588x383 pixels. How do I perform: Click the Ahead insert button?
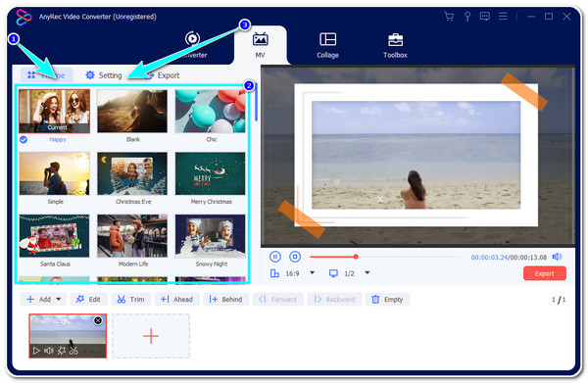(177, 300)
